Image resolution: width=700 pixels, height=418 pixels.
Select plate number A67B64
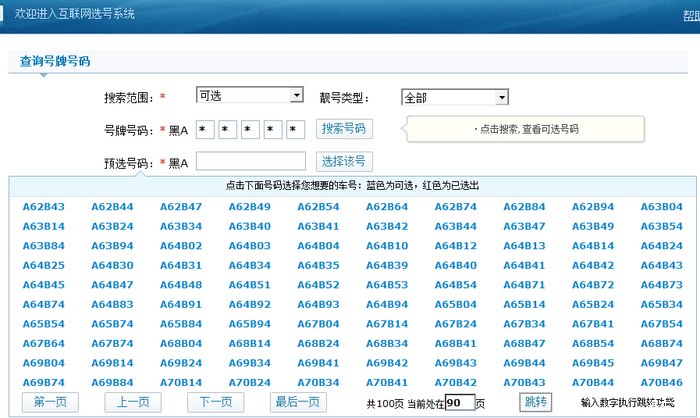click(44, 344)
